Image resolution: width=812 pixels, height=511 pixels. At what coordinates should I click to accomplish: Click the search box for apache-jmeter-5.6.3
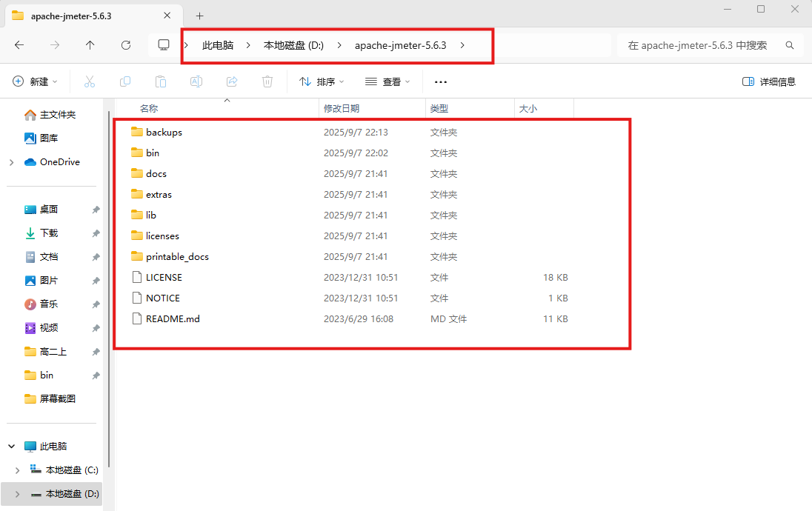point(708,46)
